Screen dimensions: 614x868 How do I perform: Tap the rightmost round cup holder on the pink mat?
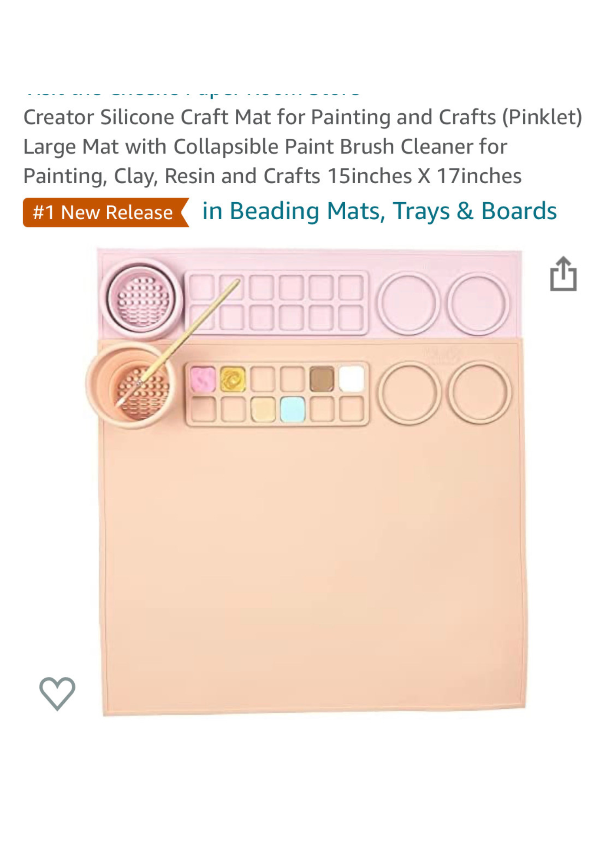tap(478, 303)
